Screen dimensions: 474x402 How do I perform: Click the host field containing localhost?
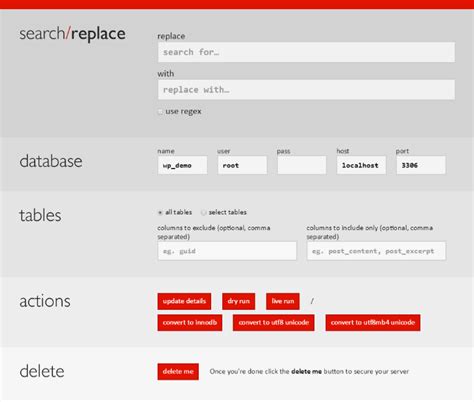361,165
